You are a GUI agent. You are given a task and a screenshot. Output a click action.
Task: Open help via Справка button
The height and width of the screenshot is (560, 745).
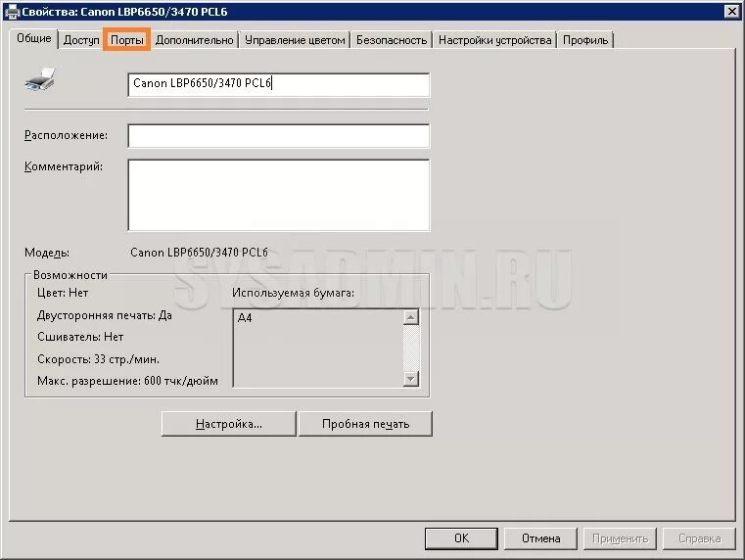[699, 538]
